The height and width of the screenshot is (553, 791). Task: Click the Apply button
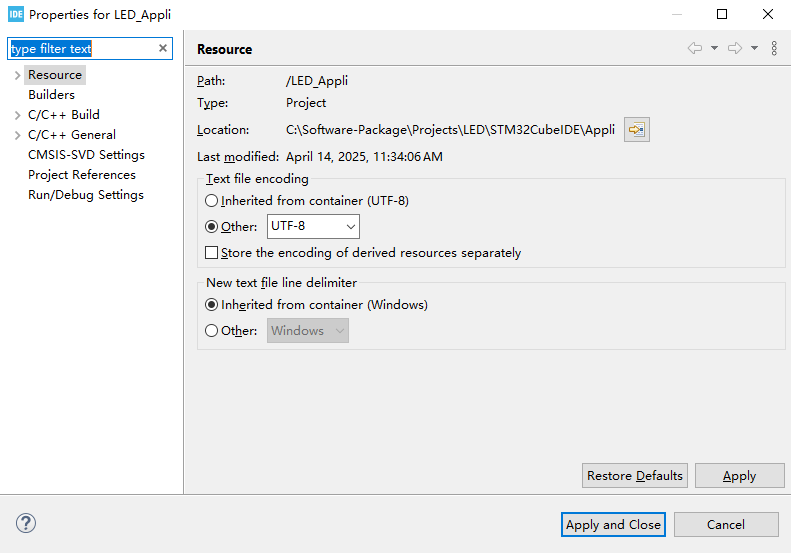(x=740, y=475)
